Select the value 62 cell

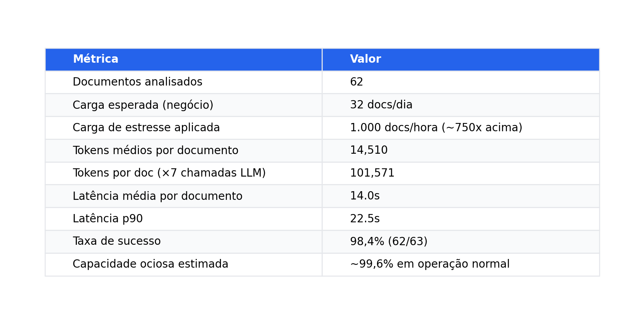[x=461, y=82]
